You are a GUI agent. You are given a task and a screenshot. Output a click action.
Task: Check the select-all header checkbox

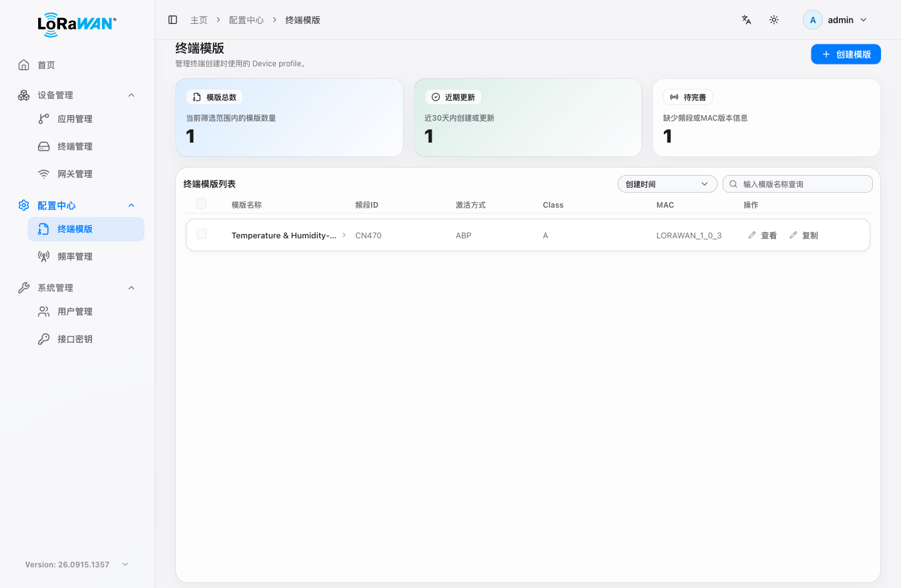[x=201, y=203]
